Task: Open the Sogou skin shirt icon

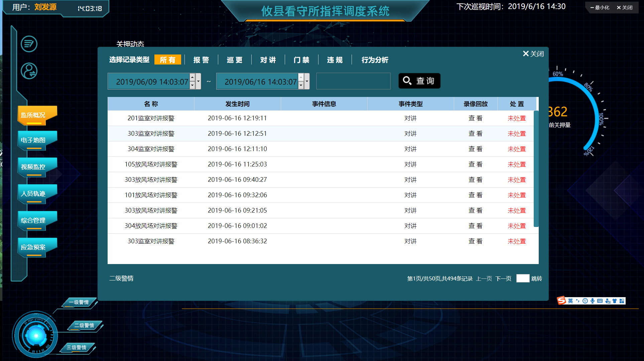Action: (615, 301)
